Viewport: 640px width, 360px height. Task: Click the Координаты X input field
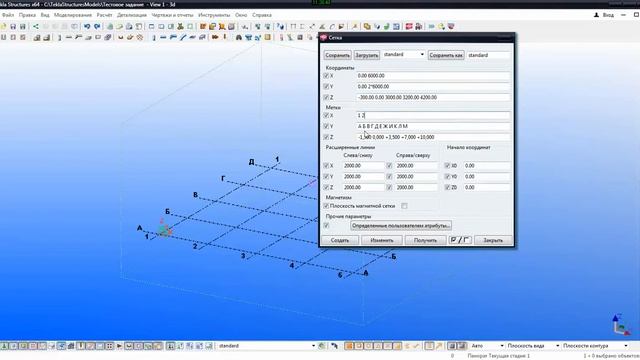click(433, 76)
